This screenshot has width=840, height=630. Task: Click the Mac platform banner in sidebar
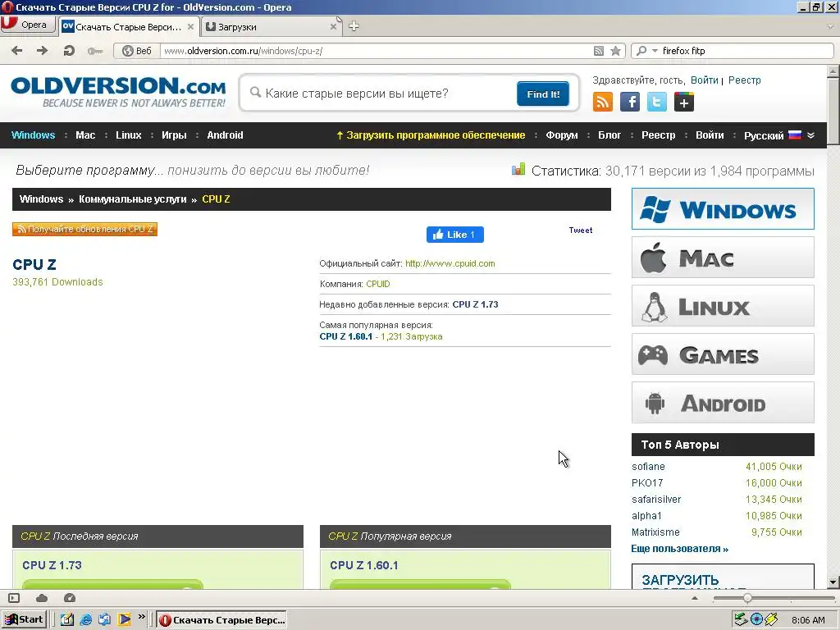(x=723, y=257)
